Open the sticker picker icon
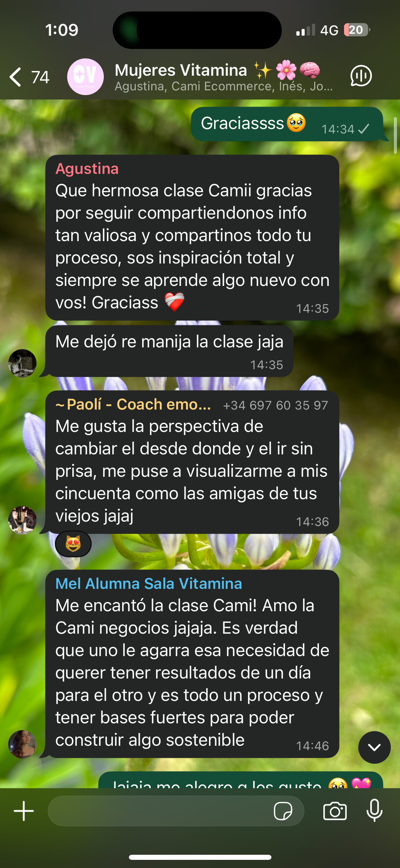The image size is (400, 868). (283, 811)
